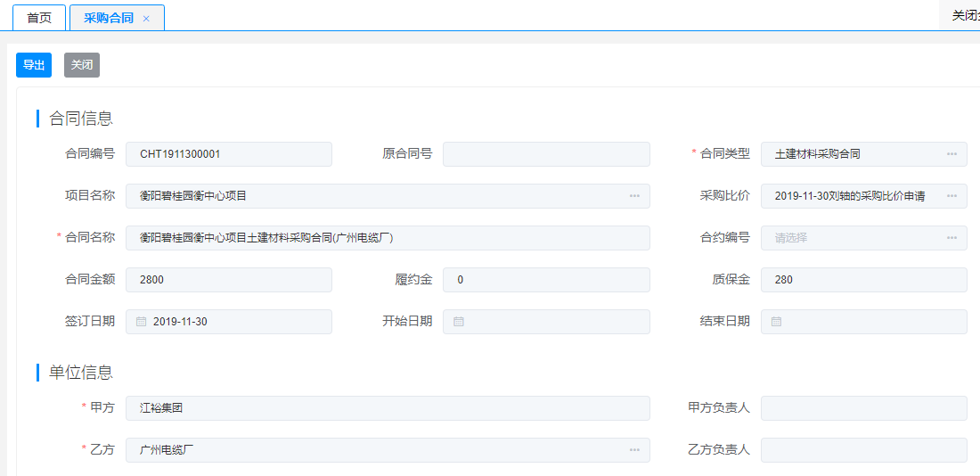Click the blue 导出 button
980x476 pixels.
[34, 65]
